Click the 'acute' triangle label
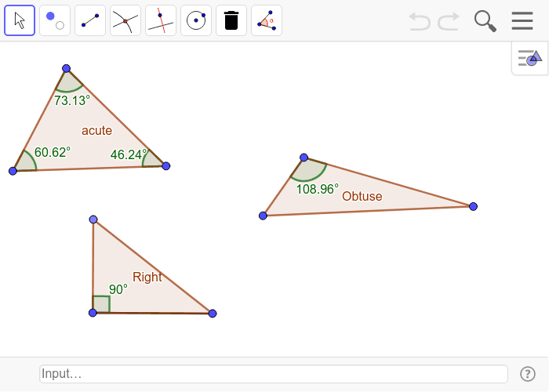Screen dimensions: 549x392 97,131
